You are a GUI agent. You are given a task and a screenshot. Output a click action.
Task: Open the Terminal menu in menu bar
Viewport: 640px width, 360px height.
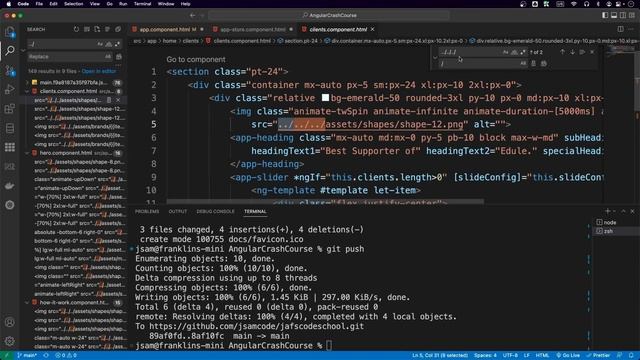(142, 4)
